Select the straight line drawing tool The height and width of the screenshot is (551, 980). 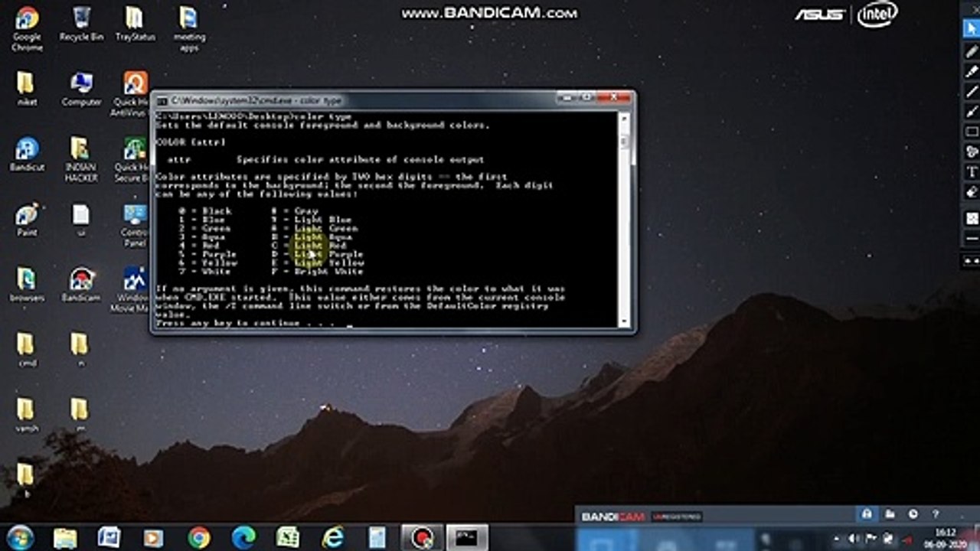click(x=972, y=92)
